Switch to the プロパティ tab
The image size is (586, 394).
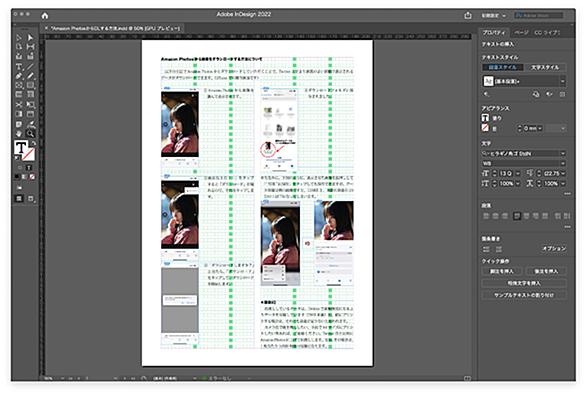click(x=494, y=33)
